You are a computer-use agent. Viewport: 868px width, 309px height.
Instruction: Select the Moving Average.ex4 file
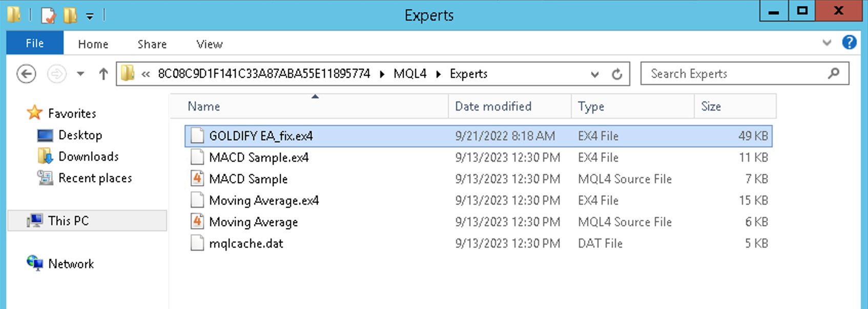point(264,201)
